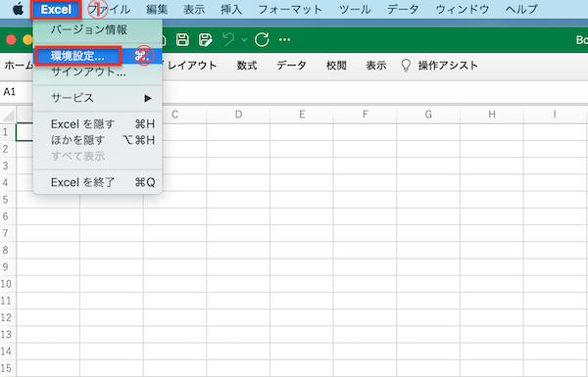This screenshot has height=377, width=588.
Task: Select column G header
Action: [428, 115]
